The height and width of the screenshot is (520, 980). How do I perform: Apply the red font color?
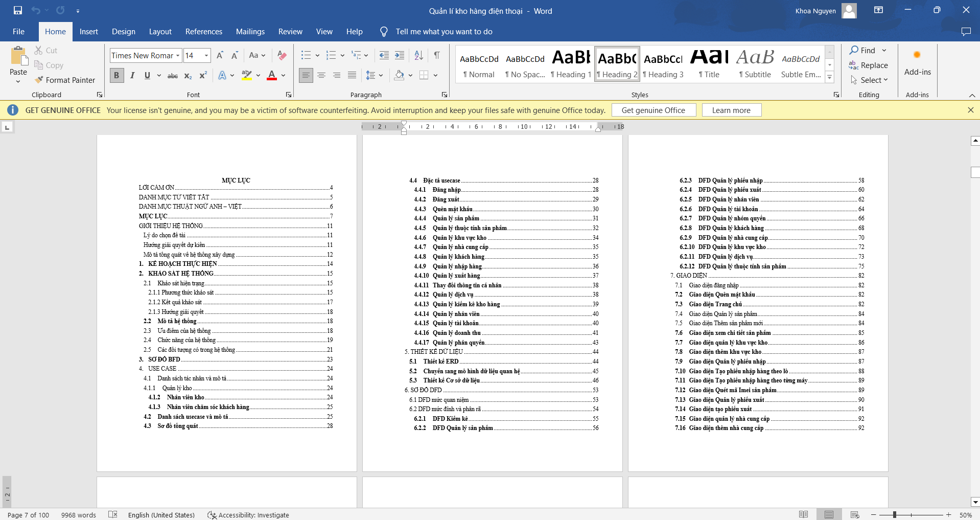point(272,76)
